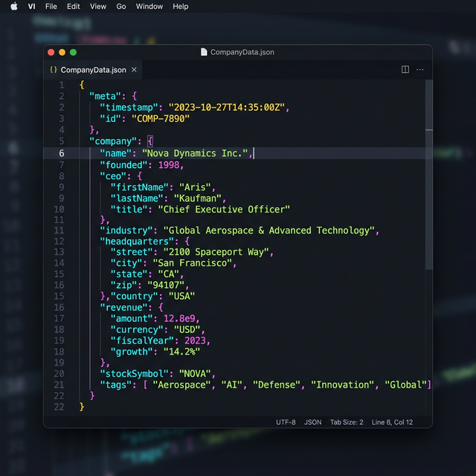Open the more actions ellipsis menu

[419, 69]
